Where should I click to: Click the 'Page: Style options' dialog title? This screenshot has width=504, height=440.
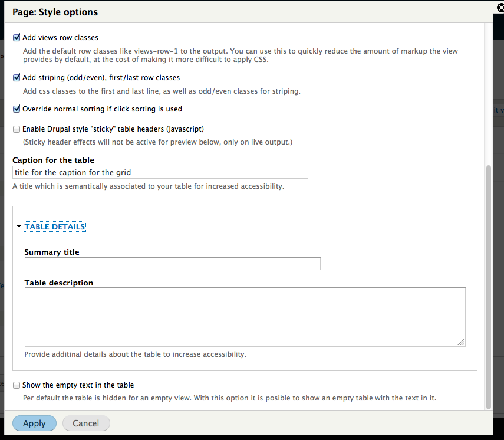(x=55, y=12)
